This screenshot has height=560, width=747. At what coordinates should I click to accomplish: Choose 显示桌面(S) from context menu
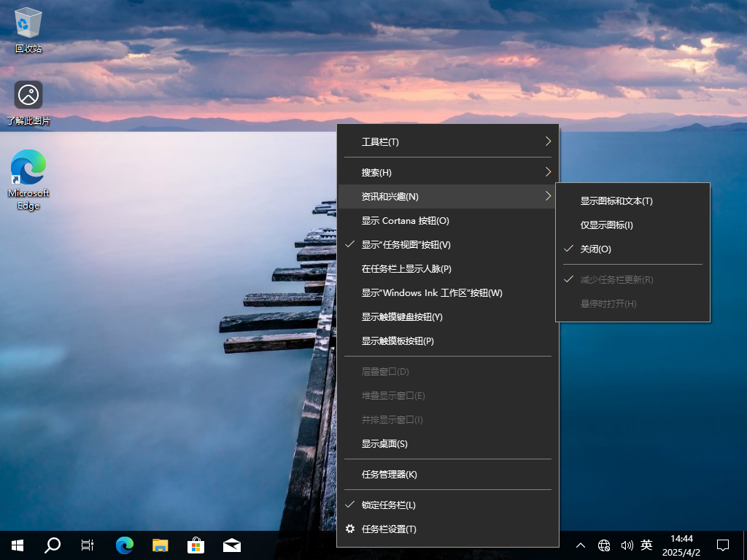(448, 444)
